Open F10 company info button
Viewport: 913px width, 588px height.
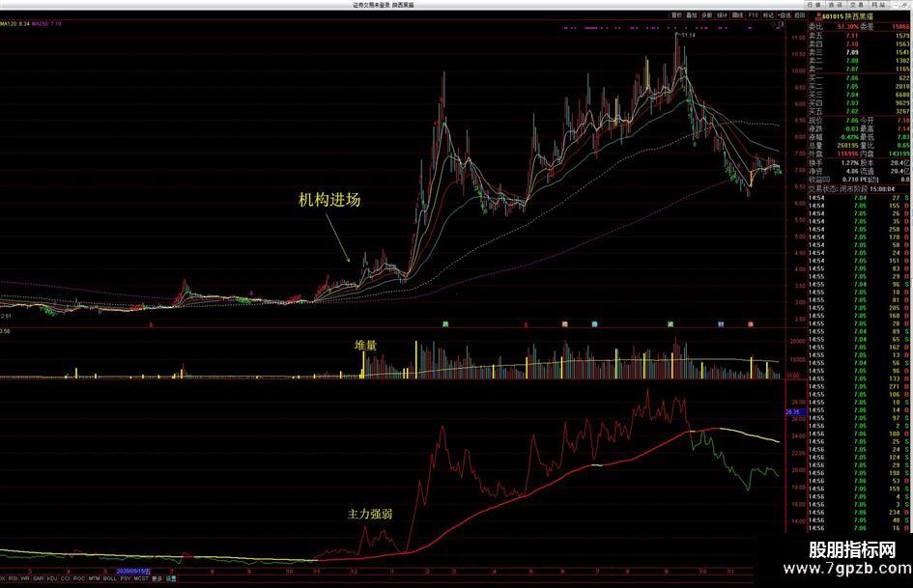(x=753, y=15)
